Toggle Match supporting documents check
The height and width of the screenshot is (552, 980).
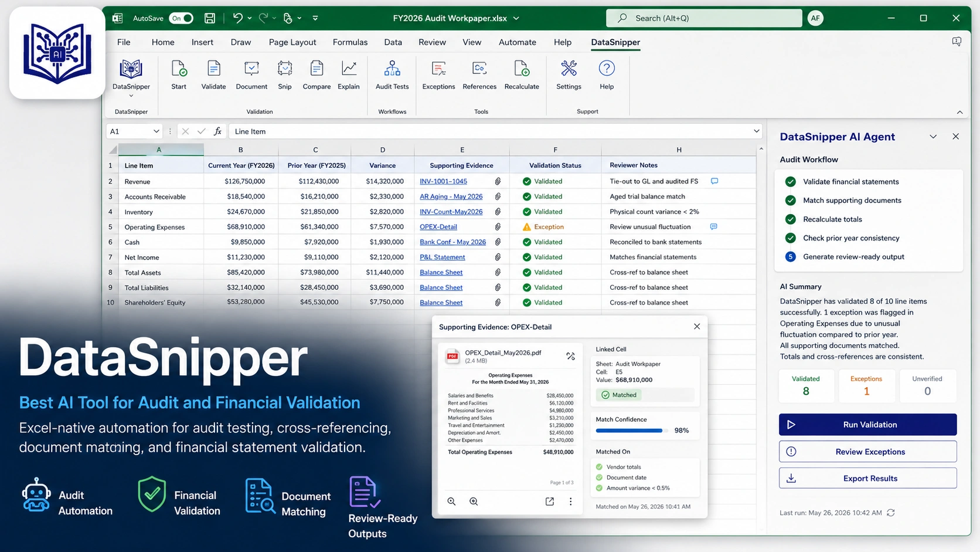791,201
